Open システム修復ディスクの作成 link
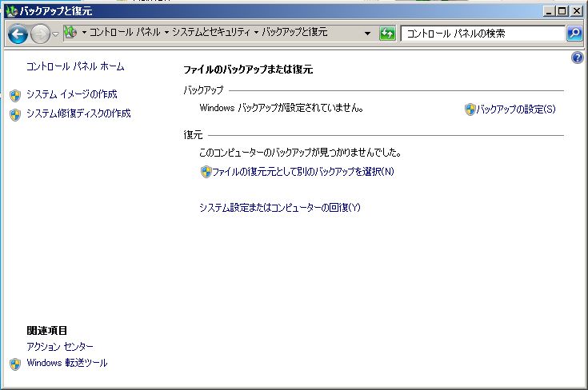 [78, 113]
